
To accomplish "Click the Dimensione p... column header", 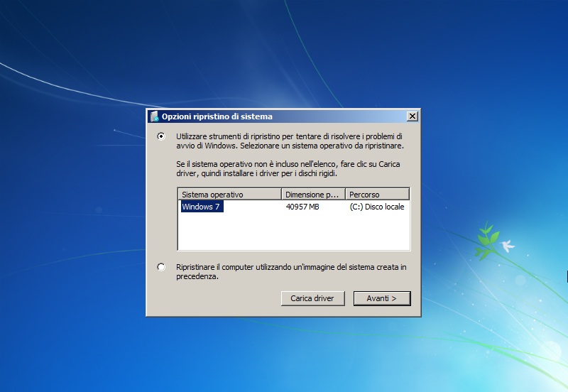I will (313, 194).
